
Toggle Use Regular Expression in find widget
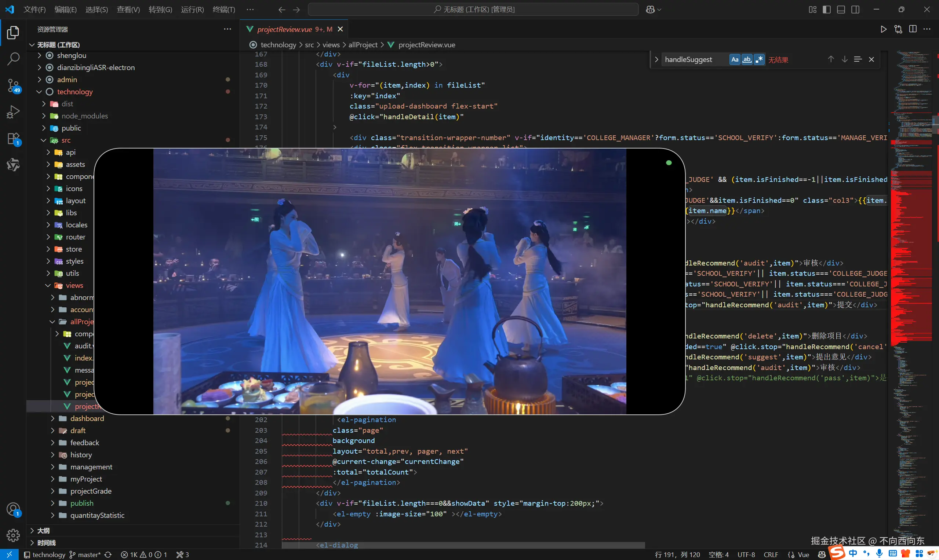click(x=759, y=60)
